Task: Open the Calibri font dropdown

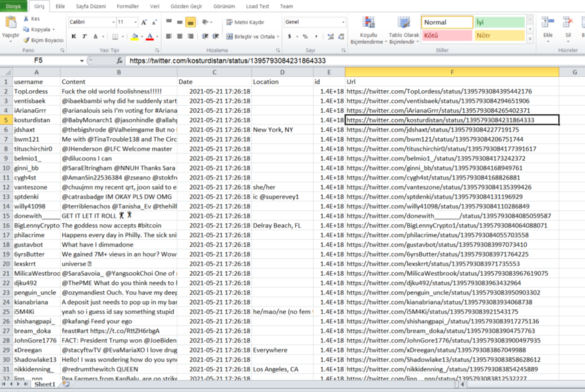Action: coord(112,22)
